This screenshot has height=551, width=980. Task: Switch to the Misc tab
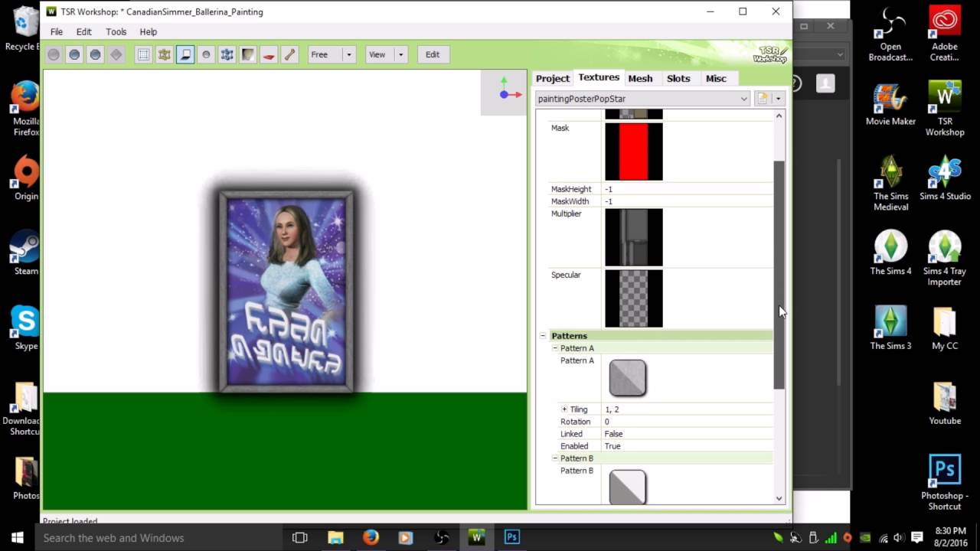click(716, 78)
